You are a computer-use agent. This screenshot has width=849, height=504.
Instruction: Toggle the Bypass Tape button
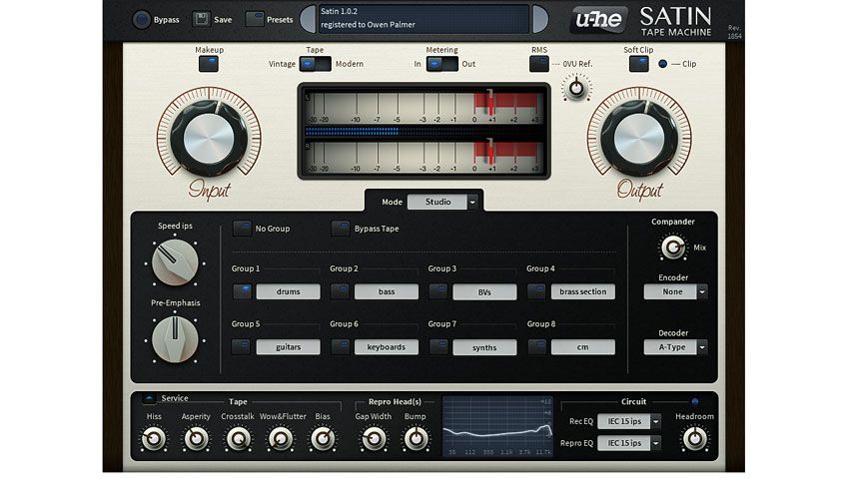(340, 229)
